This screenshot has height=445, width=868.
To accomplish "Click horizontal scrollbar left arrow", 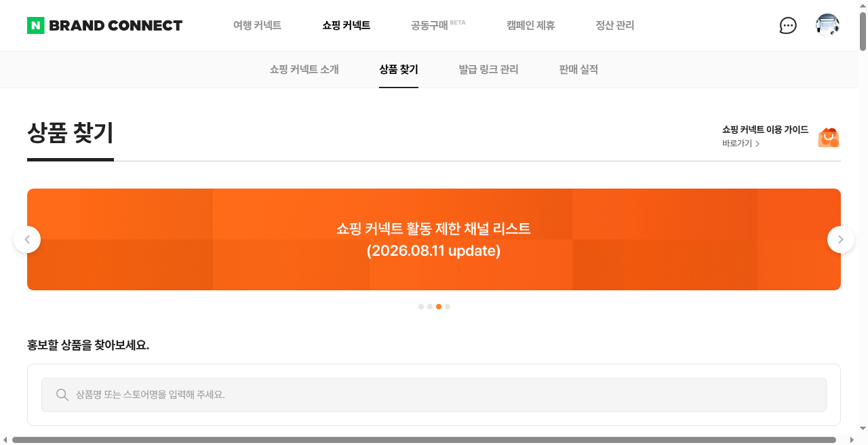I will (5, 440).
